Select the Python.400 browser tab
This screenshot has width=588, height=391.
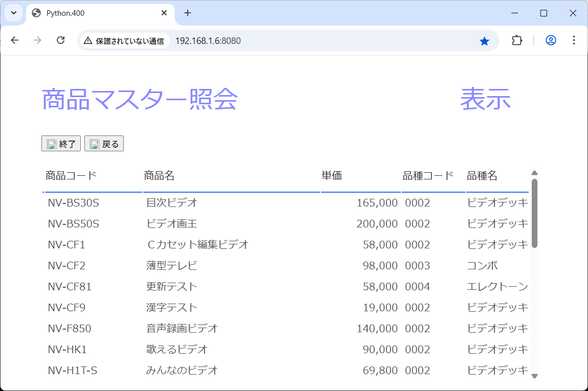[x=77, y=14]
